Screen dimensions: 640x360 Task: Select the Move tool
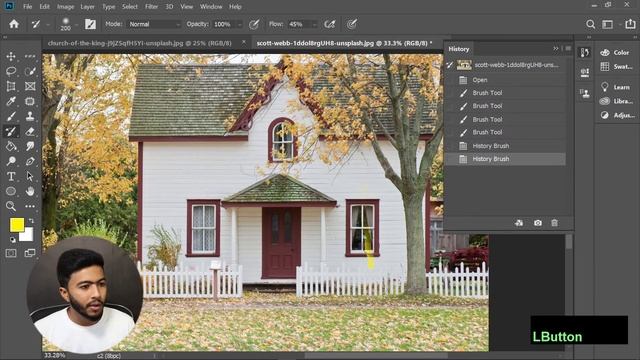click(11, 56)
